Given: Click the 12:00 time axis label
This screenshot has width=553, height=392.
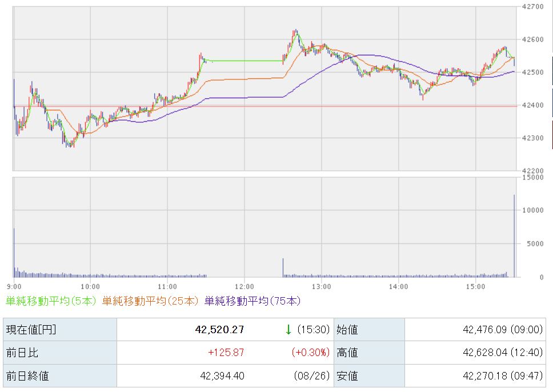Looking at the screenshot, I should click(245, 286).
